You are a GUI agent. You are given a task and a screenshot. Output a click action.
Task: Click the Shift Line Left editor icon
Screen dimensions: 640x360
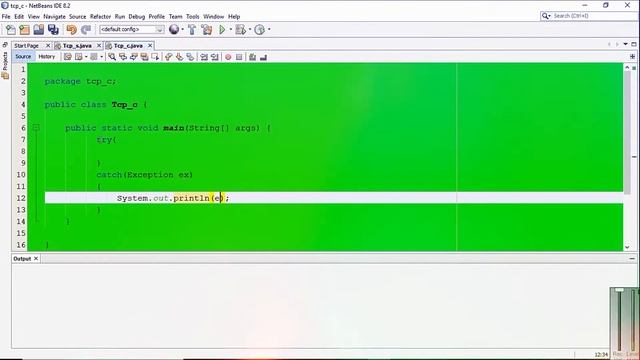tap(204, 57)
